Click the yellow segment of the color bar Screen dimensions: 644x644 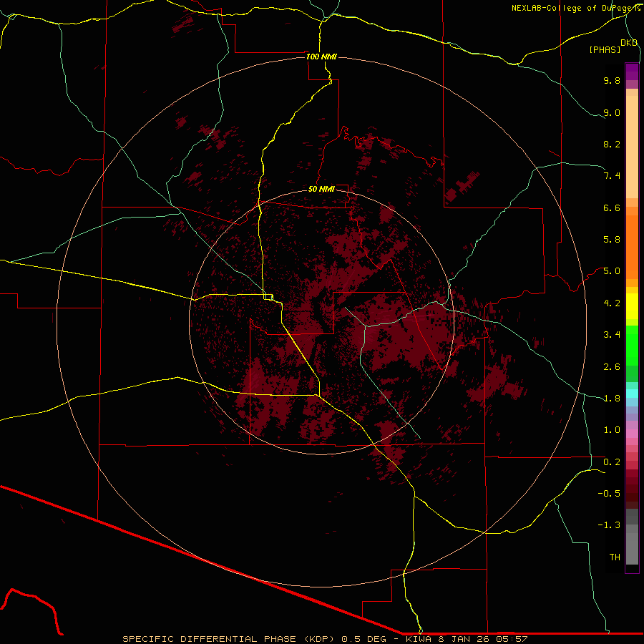point(632,306)
